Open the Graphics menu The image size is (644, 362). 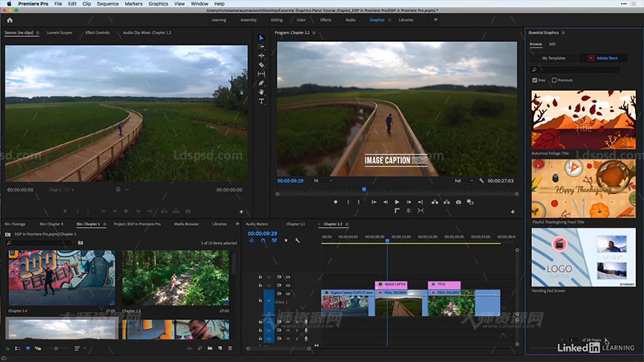pyautogui.click(x=158, y=4)
